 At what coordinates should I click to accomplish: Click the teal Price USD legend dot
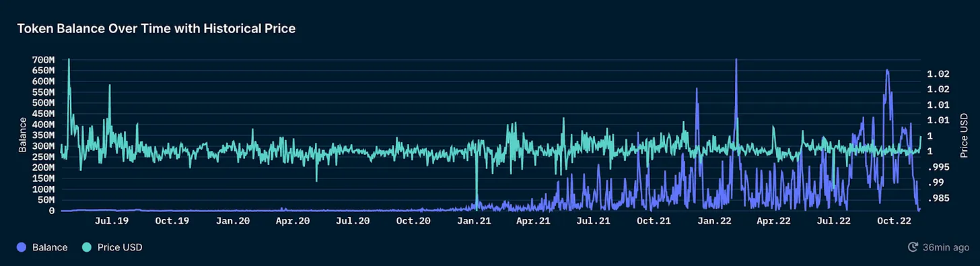(x=85, y=247)
